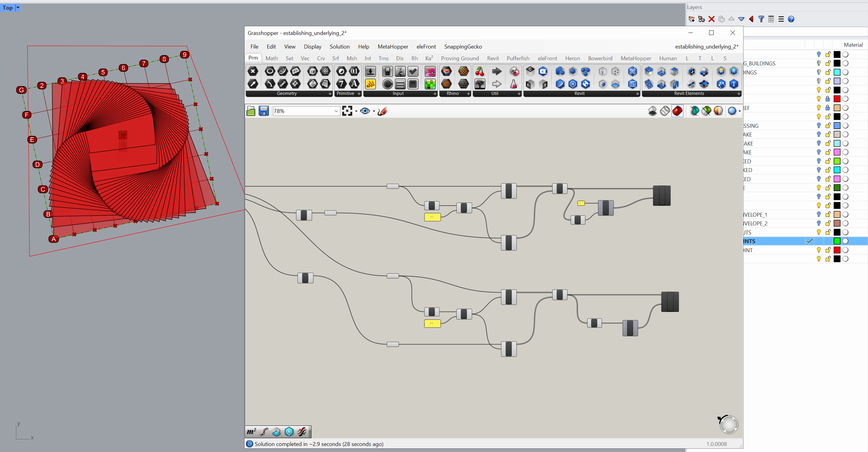
Task: Click the Save file floppy disk icon
Action: (263, 111)
